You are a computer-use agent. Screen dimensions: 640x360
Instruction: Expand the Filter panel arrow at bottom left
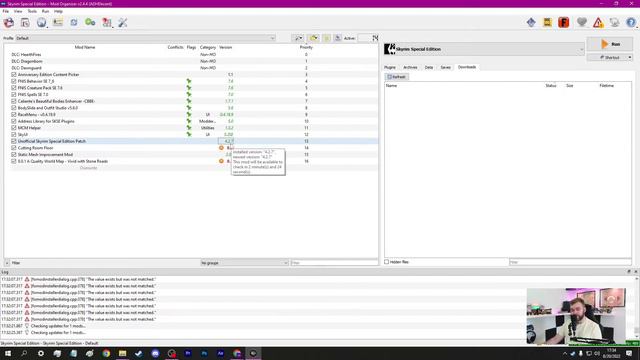7,263
